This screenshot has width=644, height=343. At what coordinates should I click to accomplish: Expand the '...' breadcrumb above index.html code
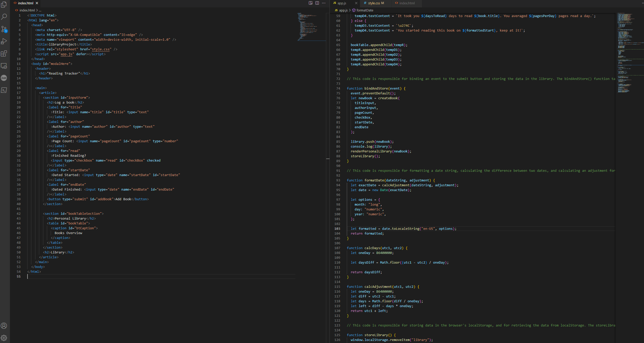[40, 10]
